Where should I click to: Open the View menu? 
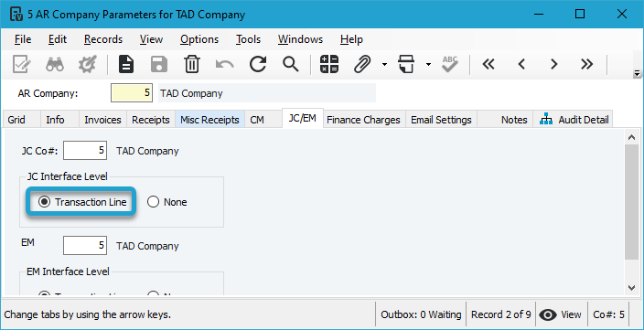pos(151,39)
